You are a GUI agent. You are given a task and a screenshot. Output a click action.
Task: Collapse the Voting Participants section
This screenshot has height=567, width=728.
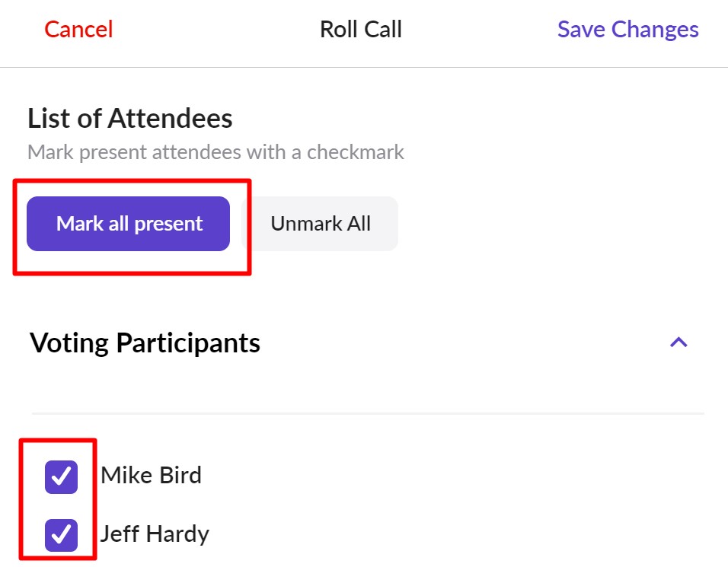click(x=679, y=342)
